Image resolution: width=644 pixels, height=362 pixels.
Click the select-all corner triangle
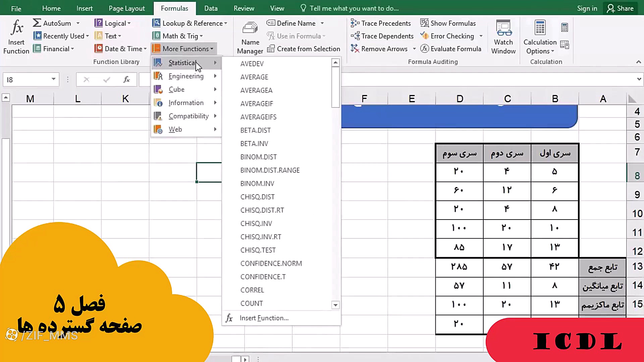(632, 99)
